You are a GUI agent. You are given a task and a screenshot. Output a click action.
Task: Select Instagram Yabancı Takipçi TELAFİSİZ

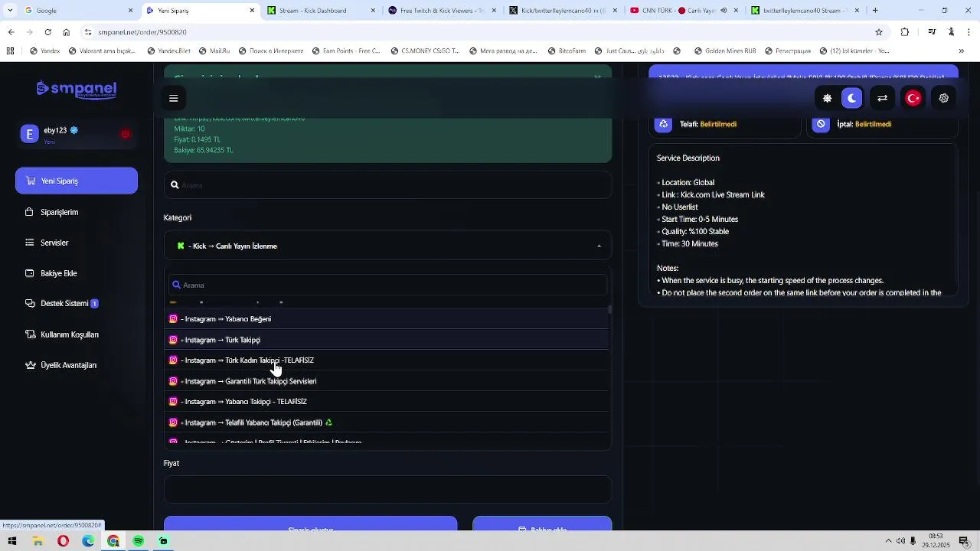[x=387, y=402]
